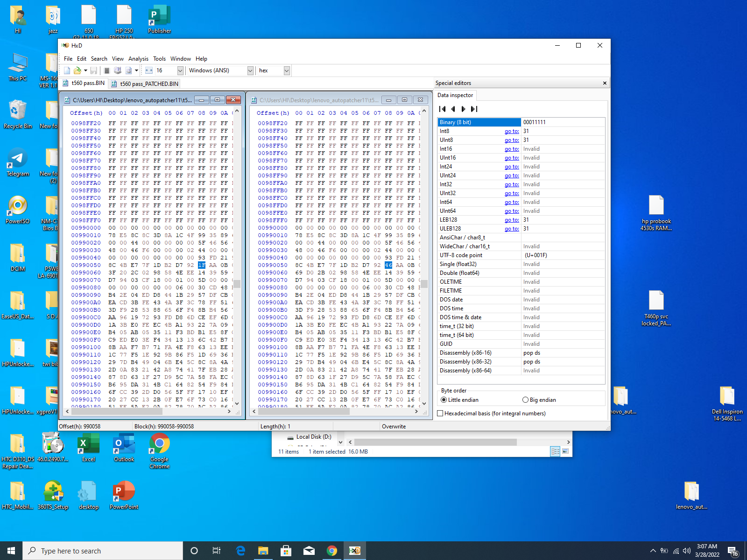Screen dimensions: 747x560
Task: Click the left hex pane vertical scrollbar thumb
Action: [237, 284]
